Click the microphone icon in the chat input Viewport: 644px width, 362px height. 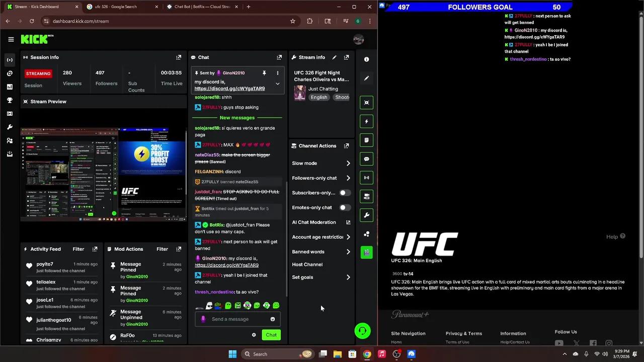203,319
